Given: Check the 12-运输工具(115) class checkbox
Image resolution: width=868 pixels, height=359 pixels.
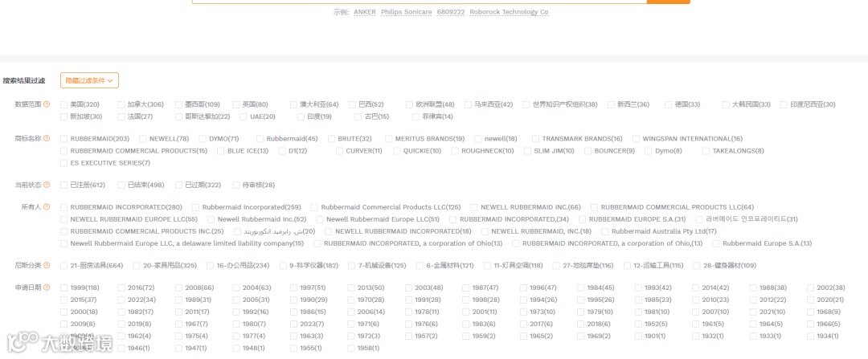Looking at the screenshot, I should click(627, 266).
